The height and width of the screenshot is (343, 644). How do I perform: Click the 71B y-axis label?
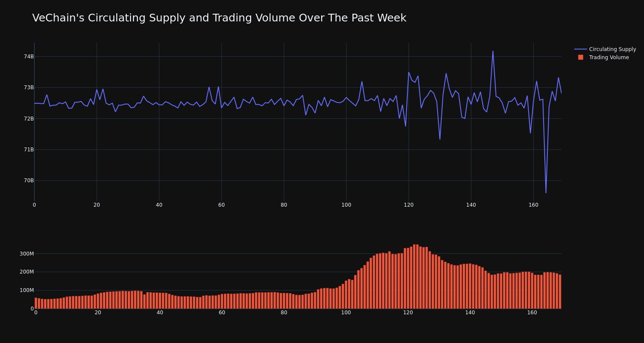(28, 150)
